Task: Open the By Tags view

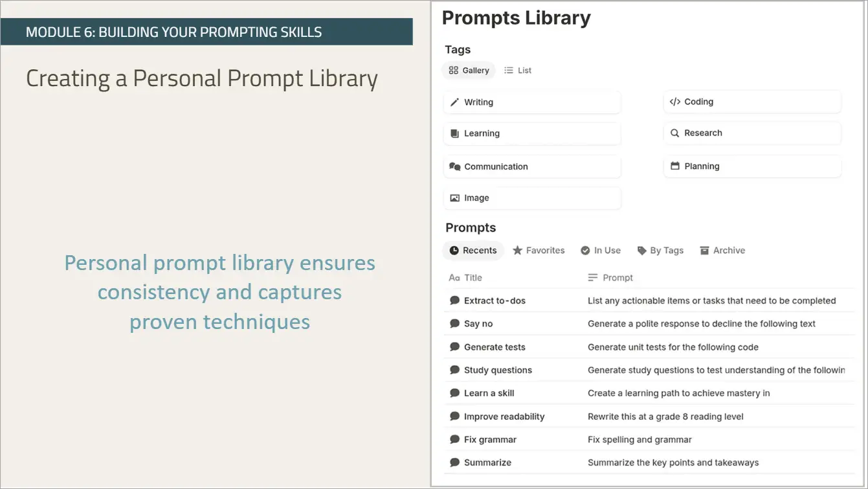Action: coord(660,251)
